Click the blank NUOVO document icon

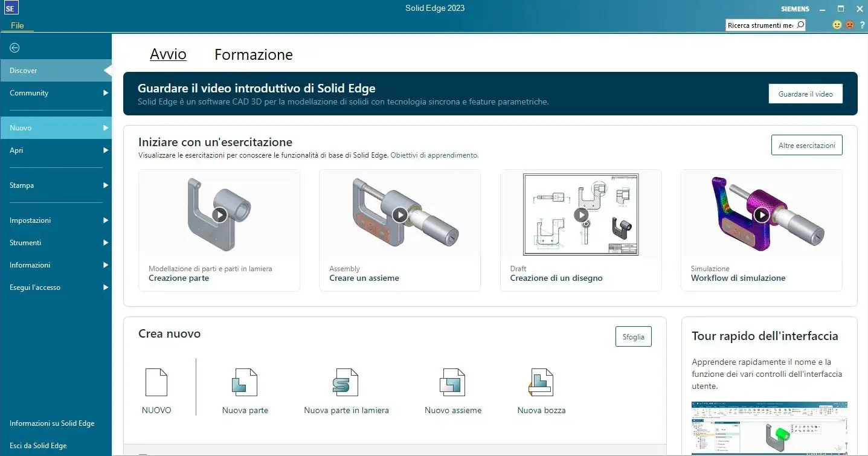point(156,383)
